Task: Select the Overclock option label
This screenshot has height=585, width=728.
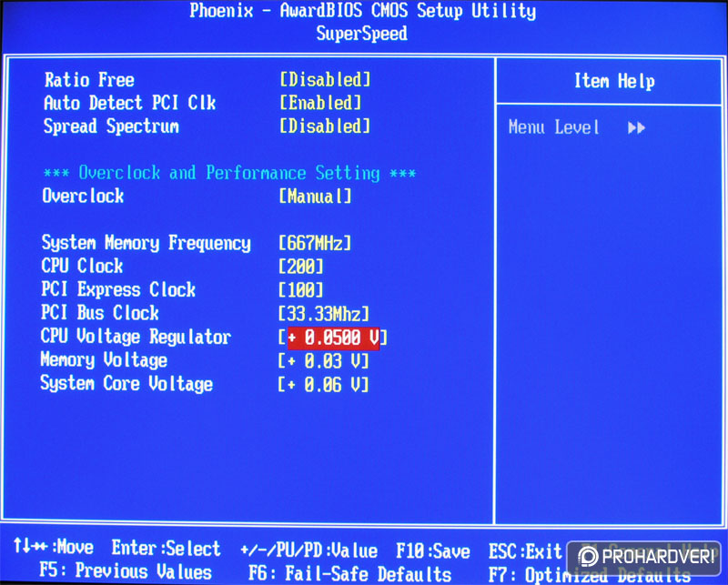Action: point(83,196)
